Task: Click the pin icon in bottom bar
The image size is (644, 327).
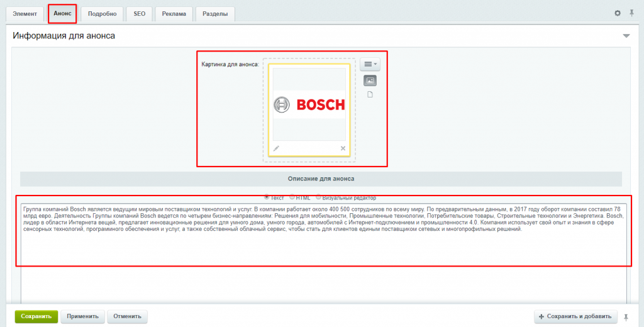Action: [626, 317]
